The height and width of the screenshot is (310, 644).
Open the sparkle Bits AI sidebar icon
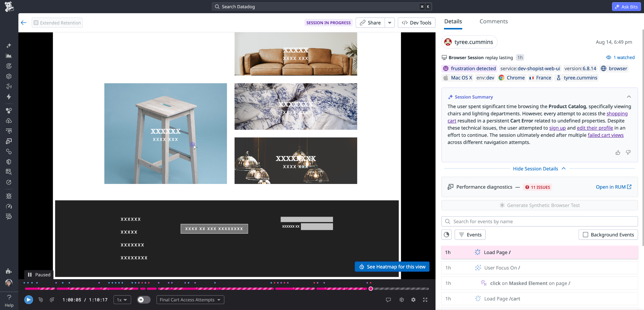coord(9,46)
